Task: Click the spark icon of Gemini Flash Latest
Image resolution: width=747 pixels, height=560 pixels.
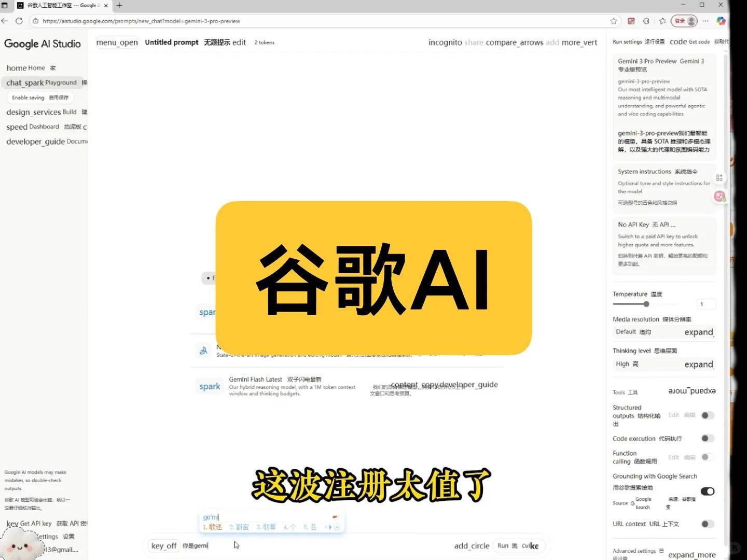Action: pos(210,386)
